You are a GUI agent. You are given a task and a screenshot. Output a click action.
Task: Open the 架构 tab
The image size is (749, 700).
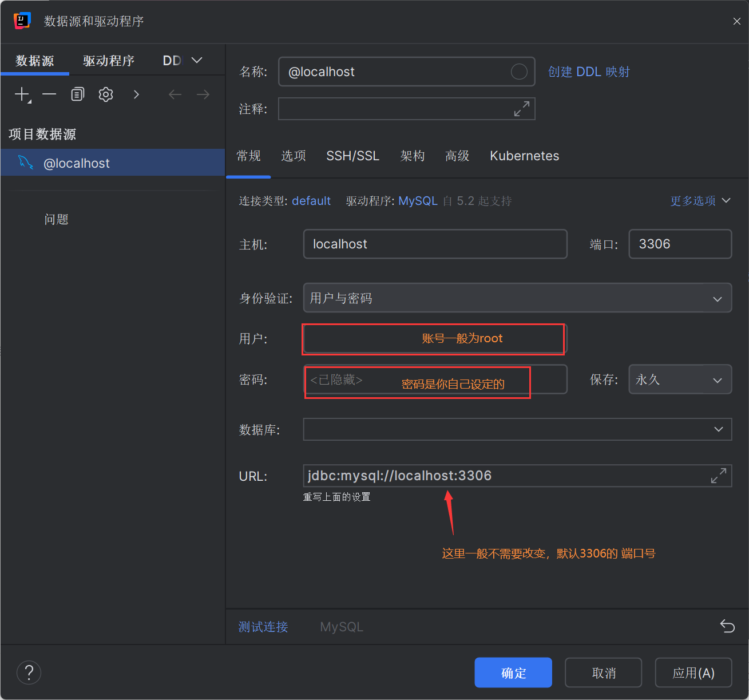(413, 156)
